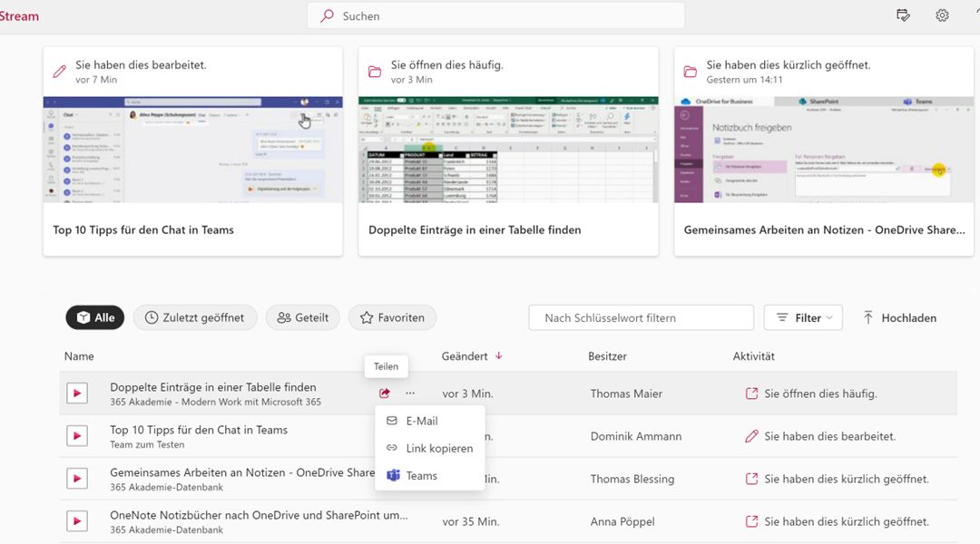Click play icon of Gemeinsames Arbeiten an Notizen row
The height and width of the screenshot is (544, 980).
click(77, 479)
